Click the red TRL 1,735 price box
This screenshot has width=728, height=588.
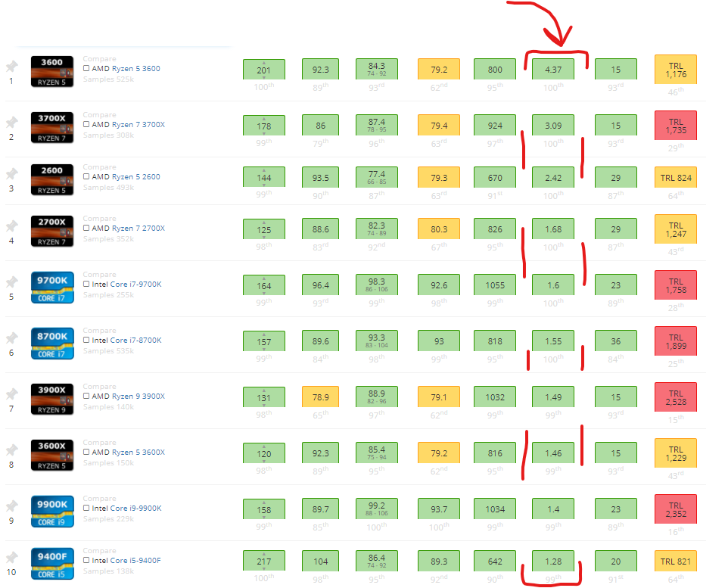tap(676, 126)
